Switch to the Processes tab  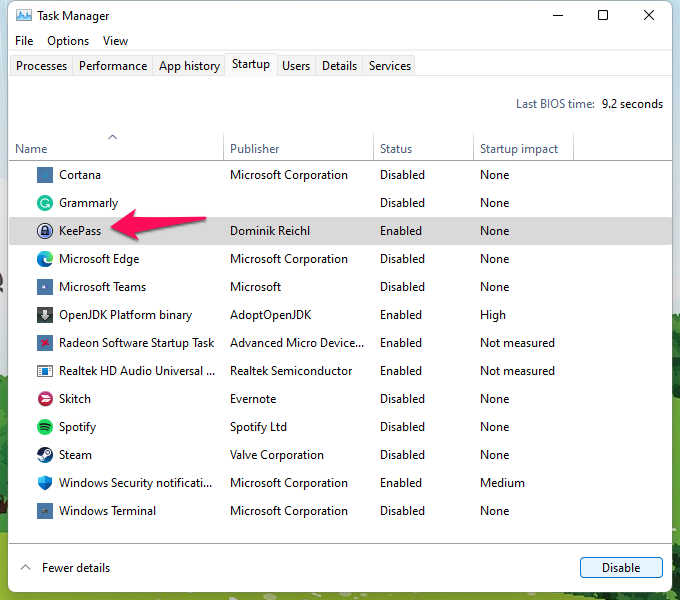(41, 66)
